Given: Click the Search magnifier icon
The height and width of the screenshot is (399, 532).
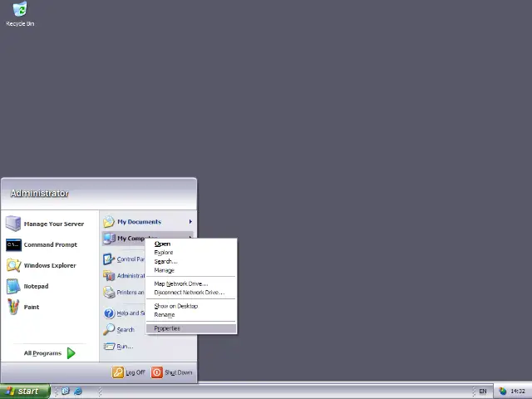Looking at the screenshot, I should pos(109,329).
